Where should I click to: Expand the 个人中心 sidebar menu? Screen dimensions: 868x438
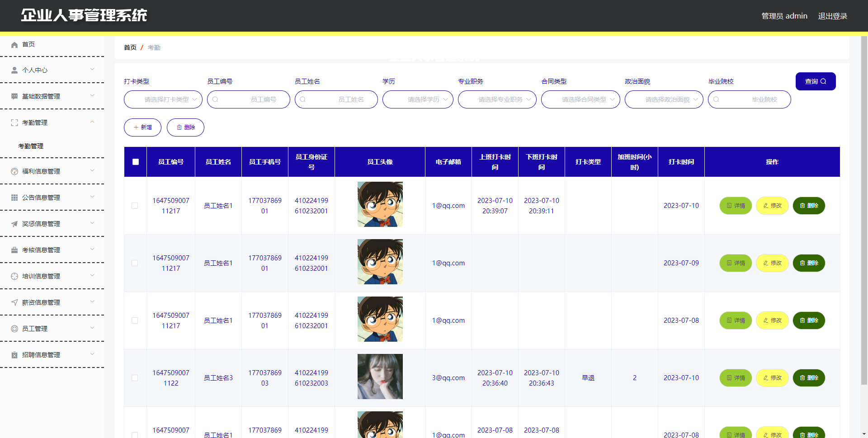coord(52,70)
